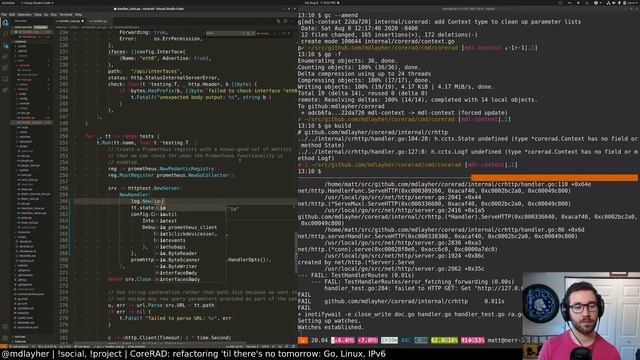Close the find widget
The image size is (640, 360).
[289, 33]
